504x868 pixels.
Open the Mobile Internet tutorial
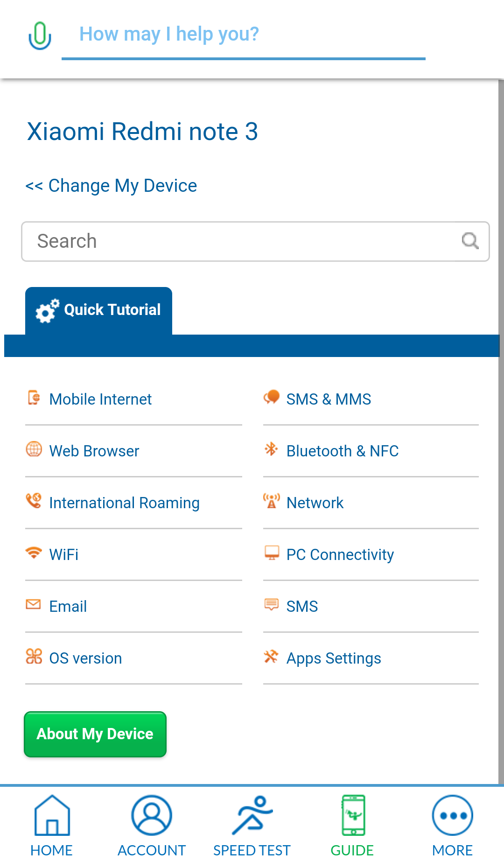[x=100, y=399]
